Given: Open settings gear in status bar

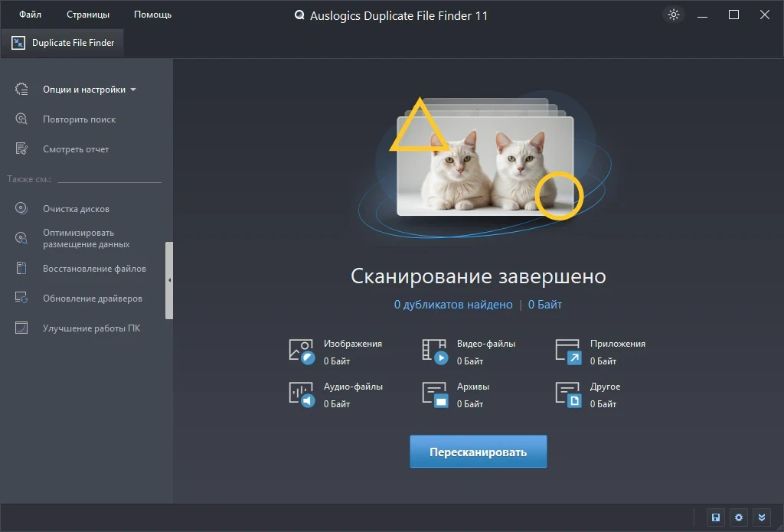Looking at the screenshot, I should 739,517.
